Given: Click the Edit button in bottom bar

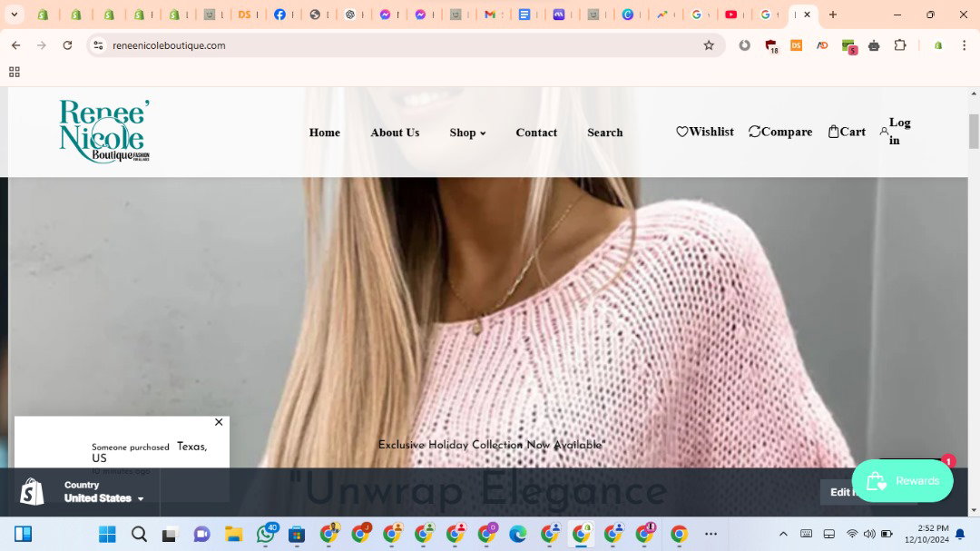Looking at the screenshot, I should point(838,492).
